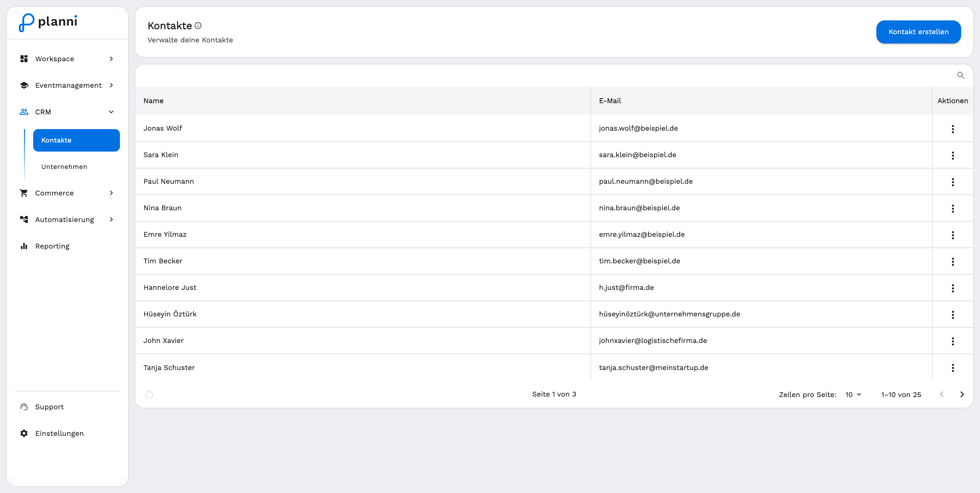Open actions menu for Tanja Schuster
The height and width of the screenshot is (493, 980).
(x=953, y=367)
